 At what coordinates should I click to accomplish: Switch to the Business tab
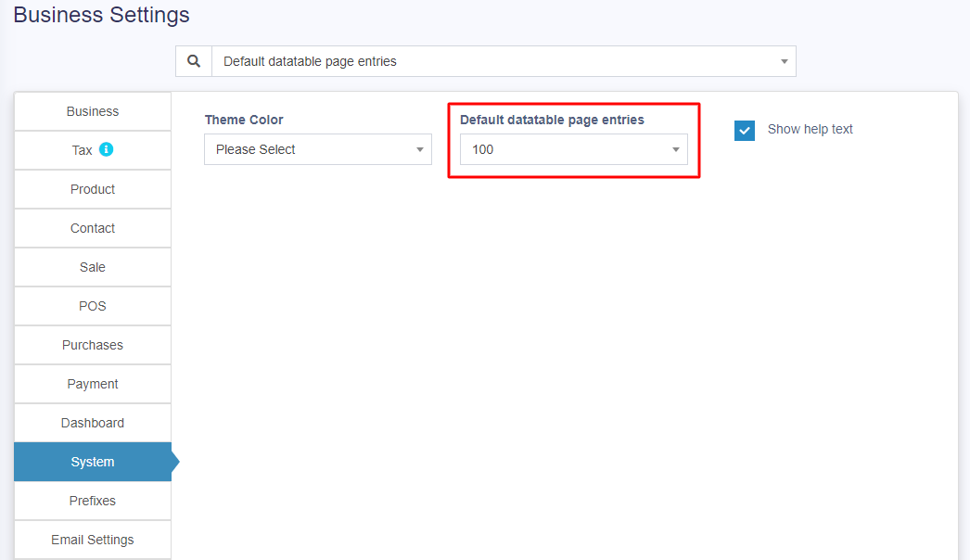(x=93, y=111)
